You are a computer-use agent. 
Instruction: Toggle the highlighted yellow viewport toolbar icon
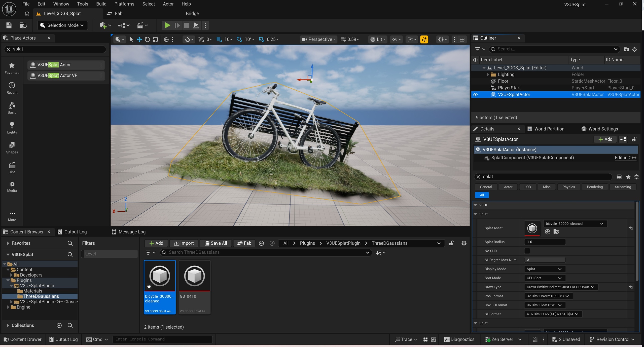click(424, 39)
